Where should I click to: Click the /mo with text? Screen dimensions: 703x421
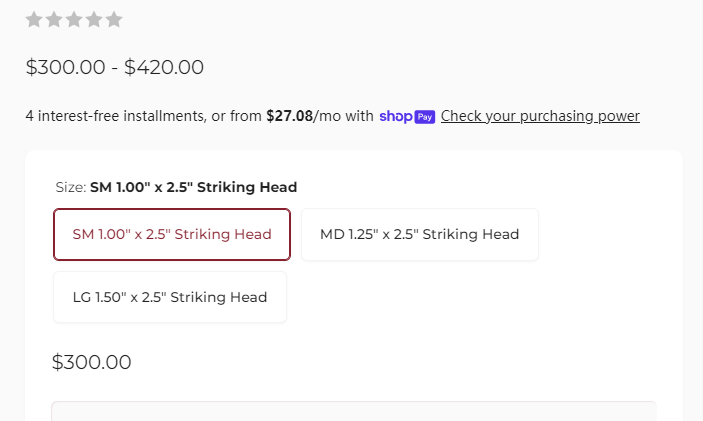[343, 116]
